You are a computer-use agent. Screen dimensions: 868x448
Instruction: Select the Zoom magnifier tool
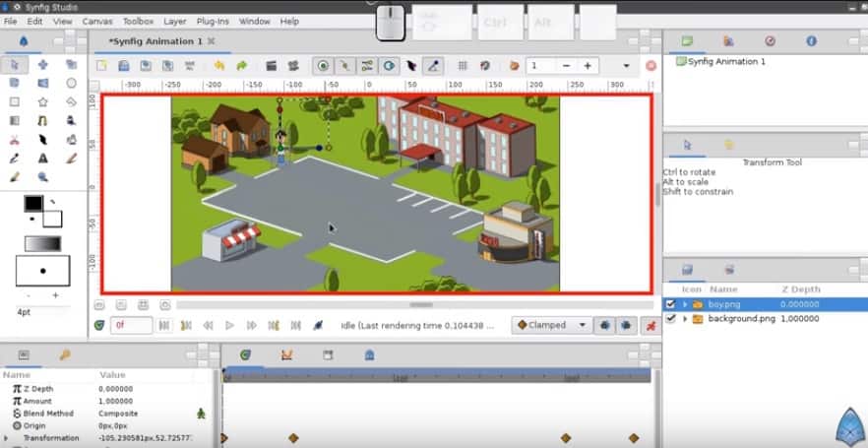point(43,177)
